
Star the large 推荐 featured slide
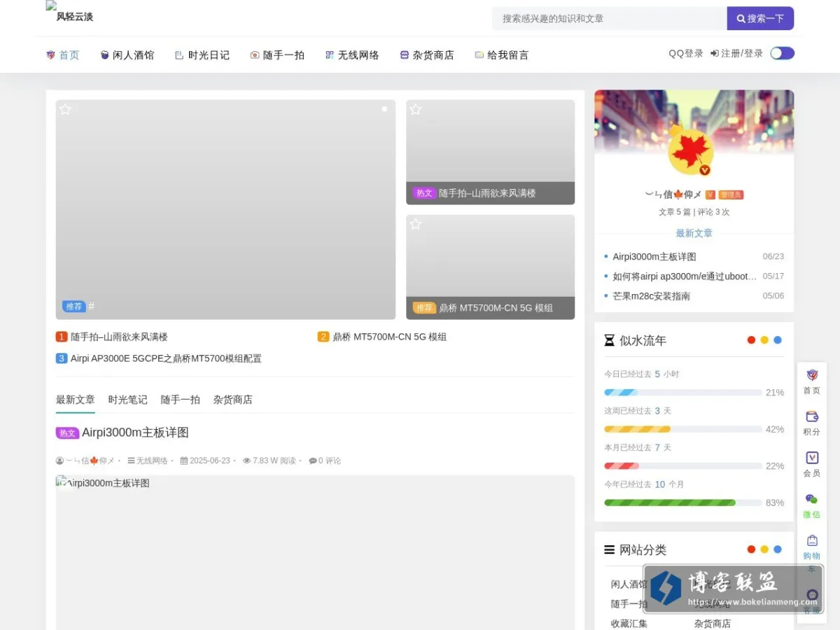click(x=65, y=109)
